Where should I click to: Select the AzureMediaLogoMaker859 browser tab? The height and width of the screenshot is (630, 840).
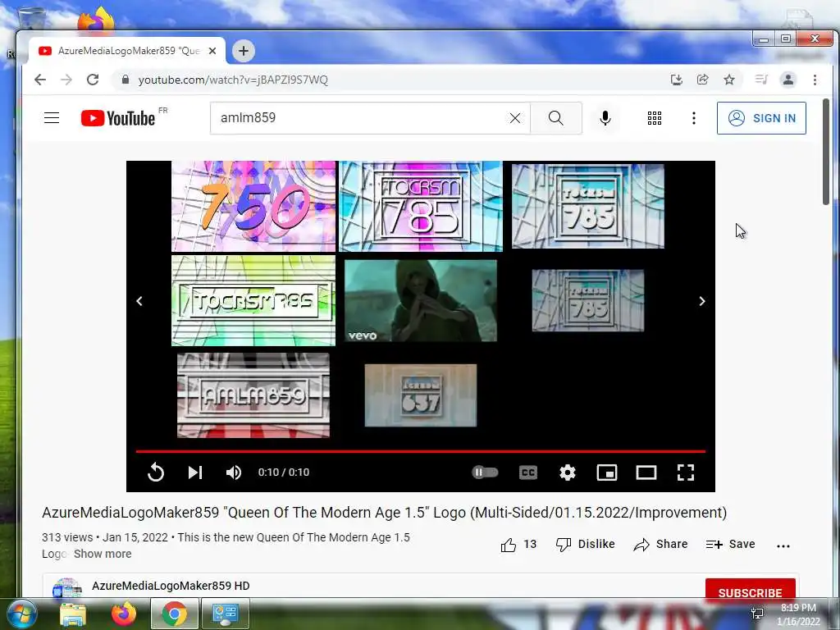tap(127, 51)
